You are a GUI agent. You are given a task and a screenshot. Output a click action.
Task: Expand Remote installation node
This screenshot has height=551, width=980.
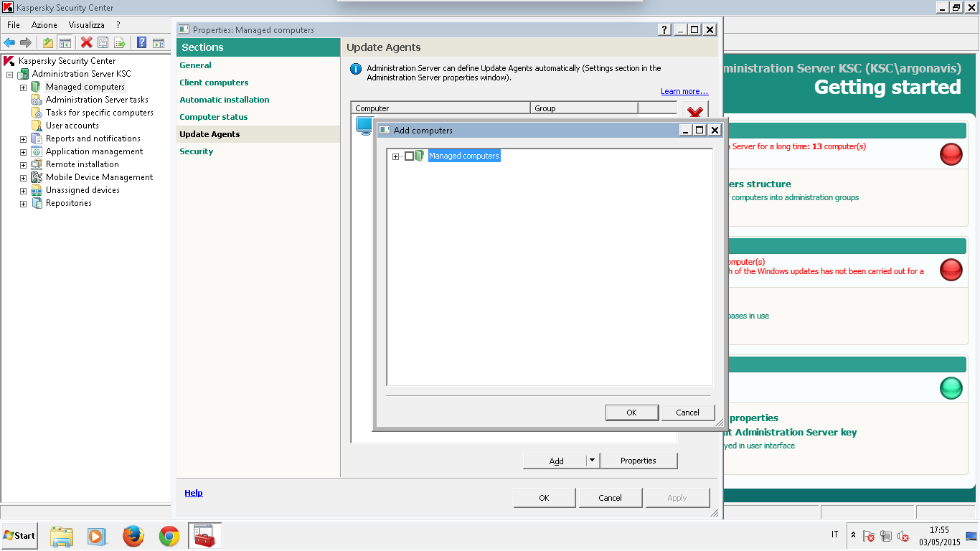pos(23,165)
